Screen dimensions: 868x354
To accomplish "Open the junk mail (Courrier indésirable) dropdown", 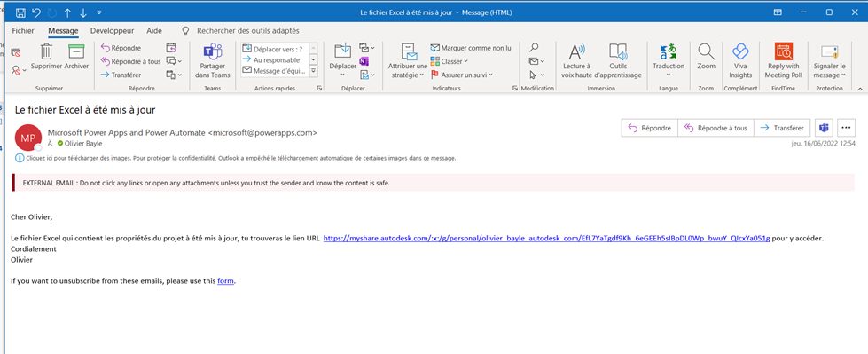I will click(x=19, y=70).
